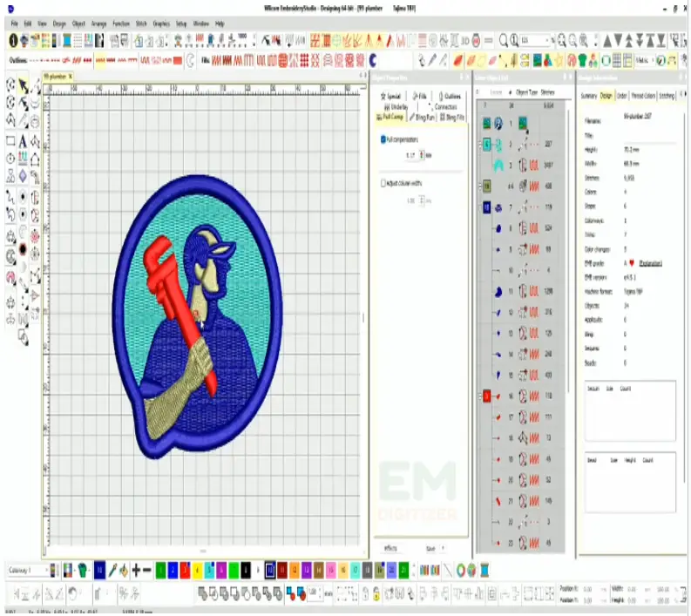Image resolution: width=691 pixels, height=616 pixels.
Task: Collapse the teal color block in Color-Object List
Action: [480, 144]
